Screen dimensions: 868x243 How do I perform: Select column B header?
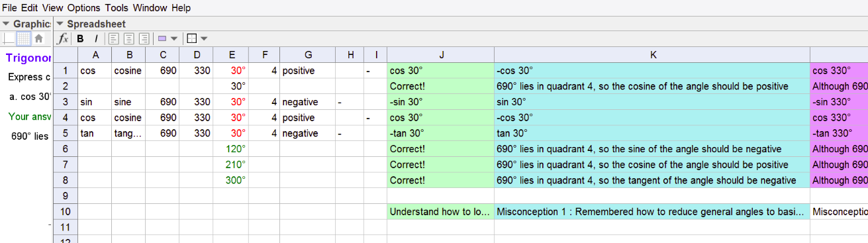point(128,54)
